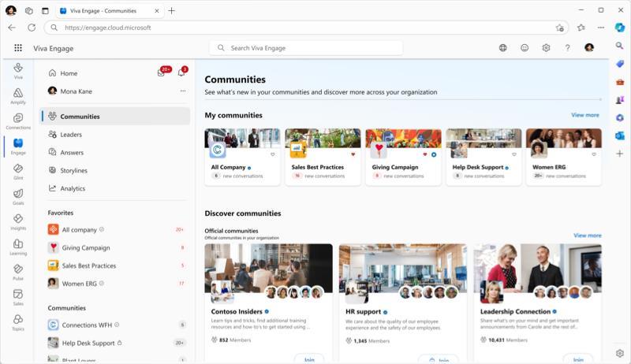
Task: Open Sales in the left rail
Action: [x=18, y=297]
